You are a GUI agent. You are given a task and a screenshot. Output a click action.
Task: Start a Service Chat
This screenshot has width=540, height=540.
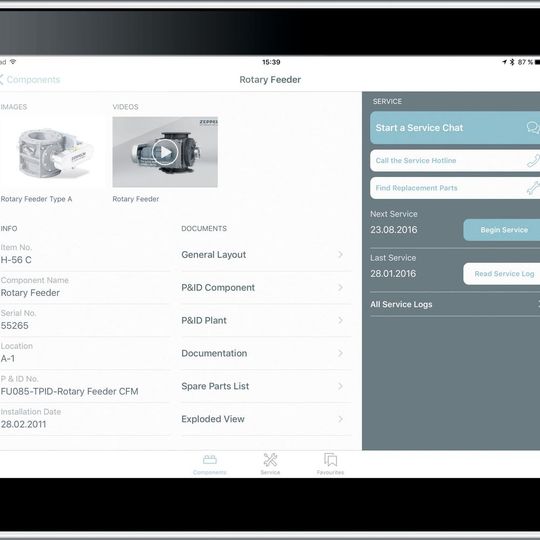[455, 128]
